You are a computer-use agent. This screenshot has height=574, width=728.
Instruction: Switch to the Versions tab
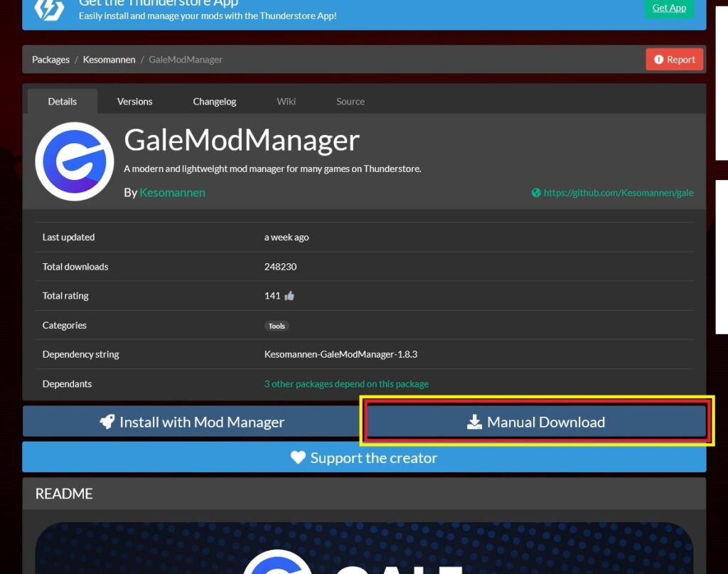(x=134, y=101)
